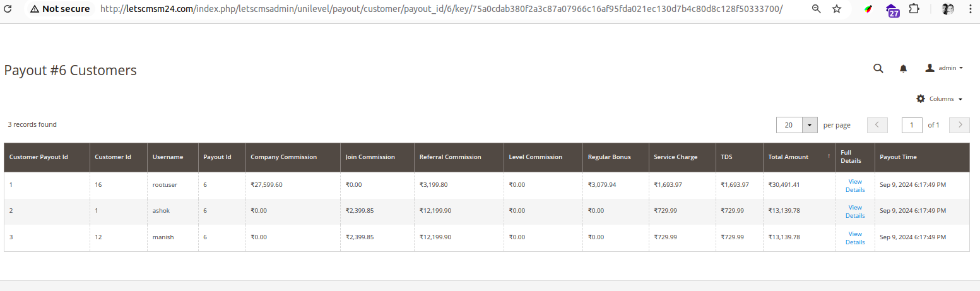Expand the Columns gear dropdown
Viewport: 980px width, 291px height.
pyautogui.click(x=940, y=99)
